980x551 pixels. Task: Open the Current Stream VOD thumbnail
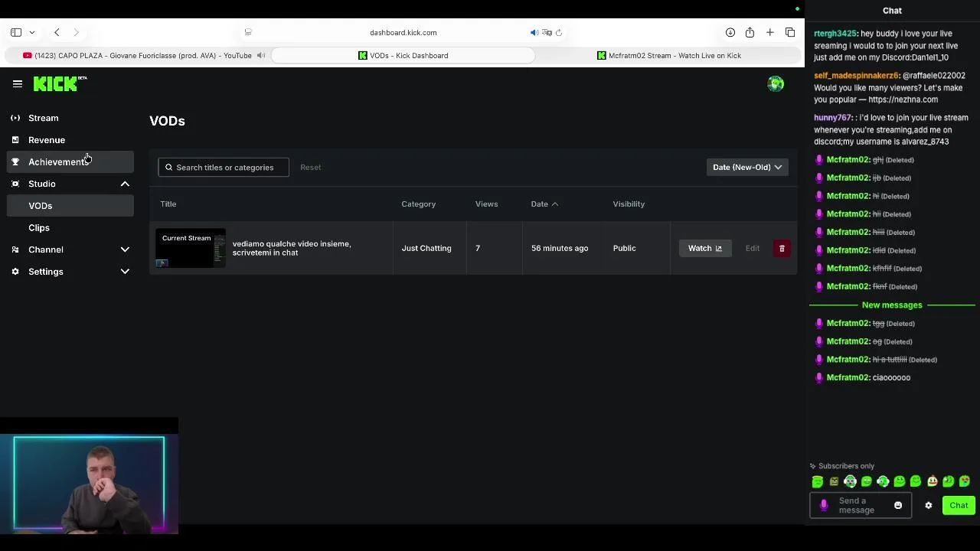coord(191,248)
